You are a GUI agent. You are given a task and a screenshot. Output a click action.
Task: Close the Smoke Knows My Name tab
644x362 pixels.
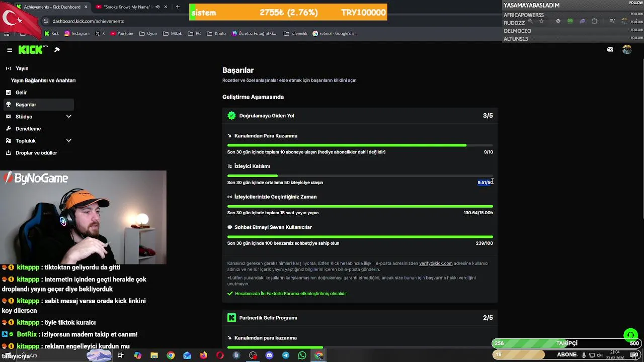[167, 7]
